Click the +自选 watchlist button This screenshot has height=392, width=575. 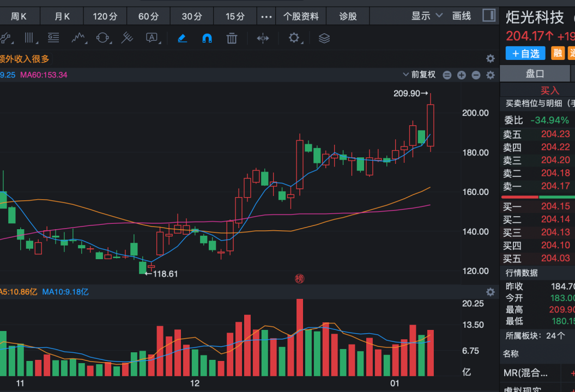pos(525,53)
